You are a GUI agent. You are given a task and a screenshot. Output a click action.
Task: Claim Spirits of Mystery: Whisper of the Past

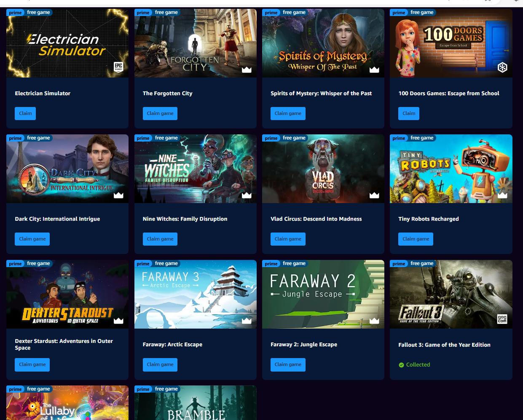288,113
